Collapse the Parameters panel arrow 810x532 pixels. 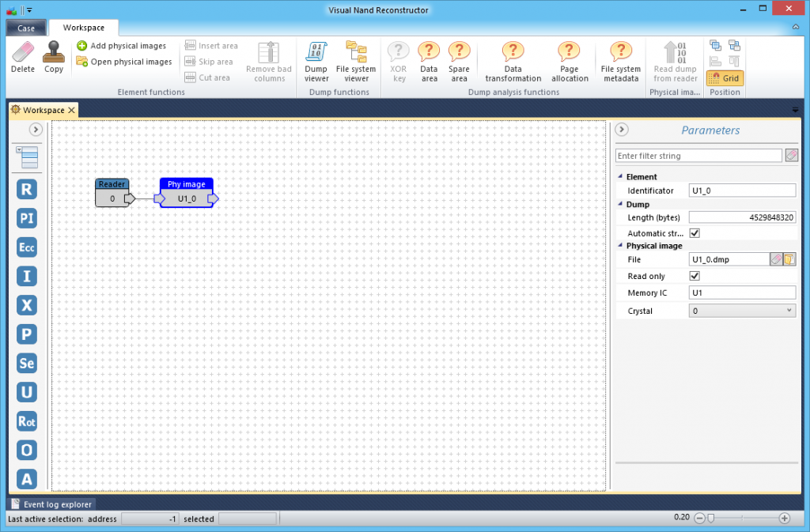(622, 130)
